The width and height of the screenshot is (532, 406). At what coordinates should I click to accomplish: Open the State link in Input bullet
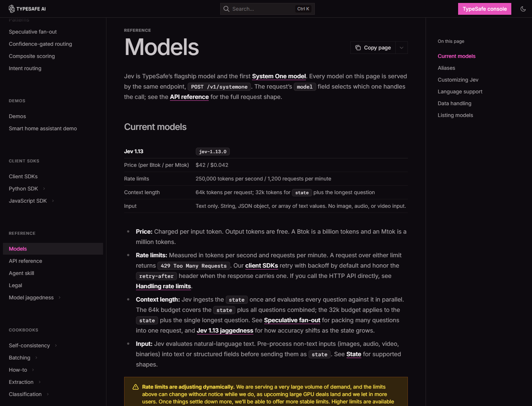[354, 354]
